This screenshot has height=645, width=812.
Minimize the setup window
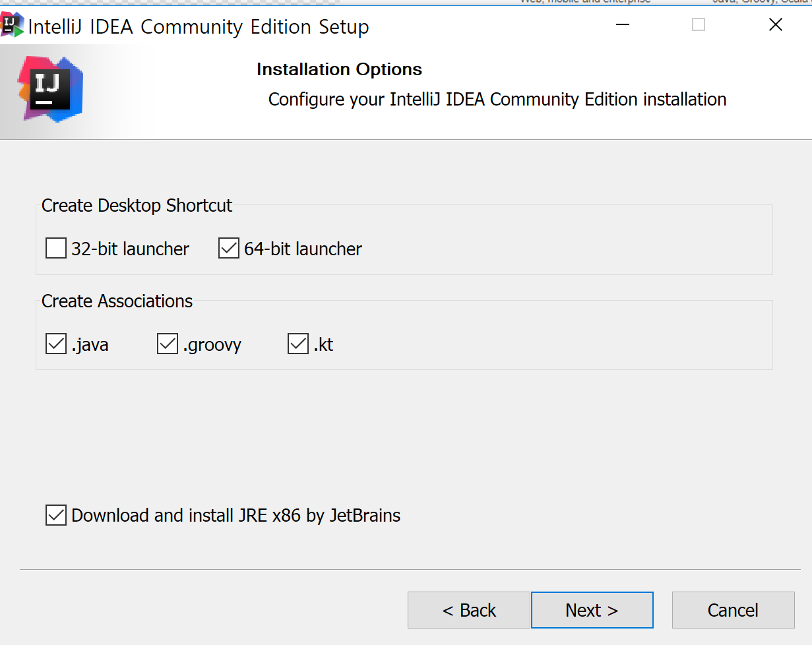coord(622,25)
